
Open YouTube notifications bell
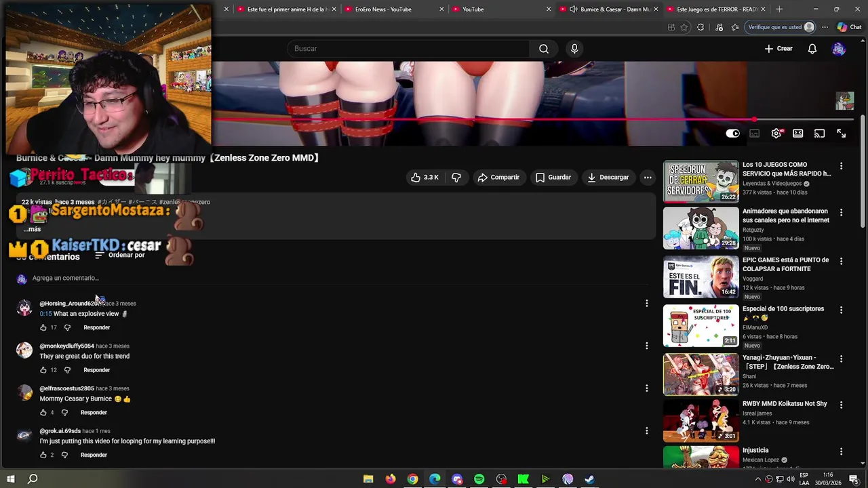coord(812,49)
